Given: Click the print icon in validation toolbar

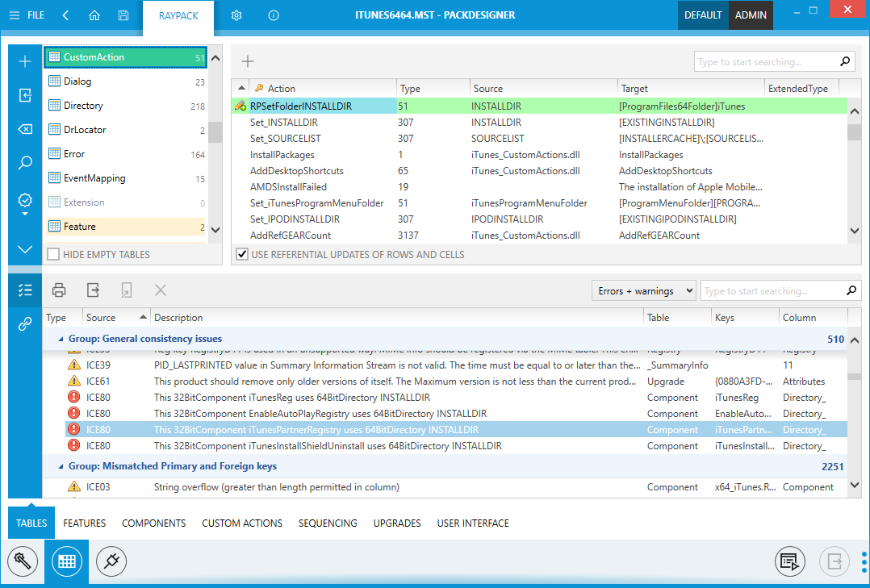Looking at the screenshot, I should click(x=59, y=290).
